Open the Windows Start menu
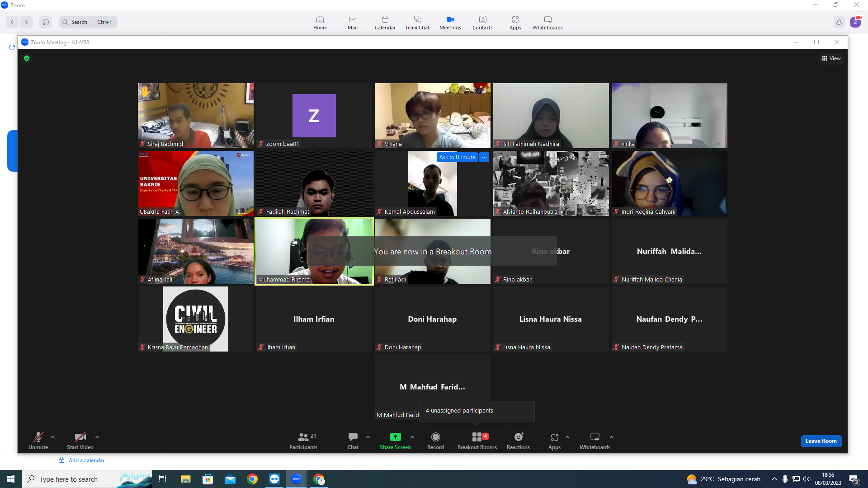 (x=11, y=479)
